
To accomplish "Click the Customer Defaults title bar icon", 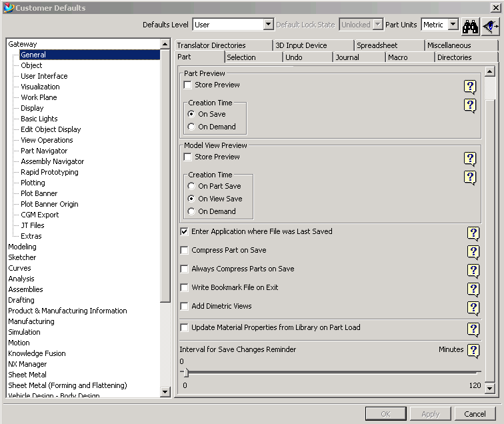I will [x=9, y=7].
